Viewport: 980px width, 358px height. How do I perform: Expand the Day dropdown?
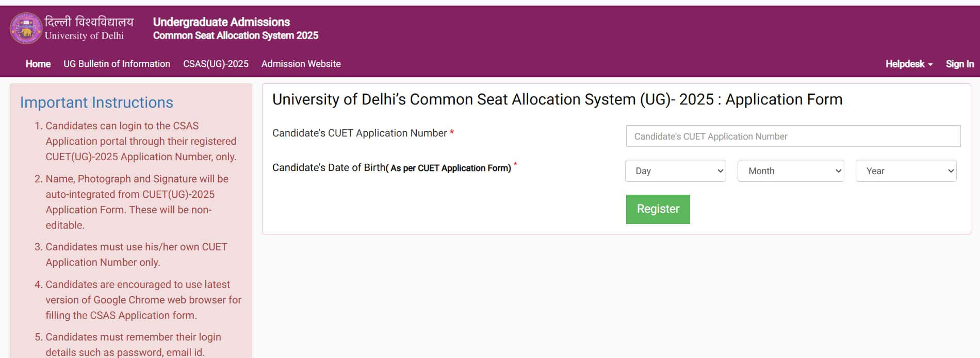[x=675, y=171]
